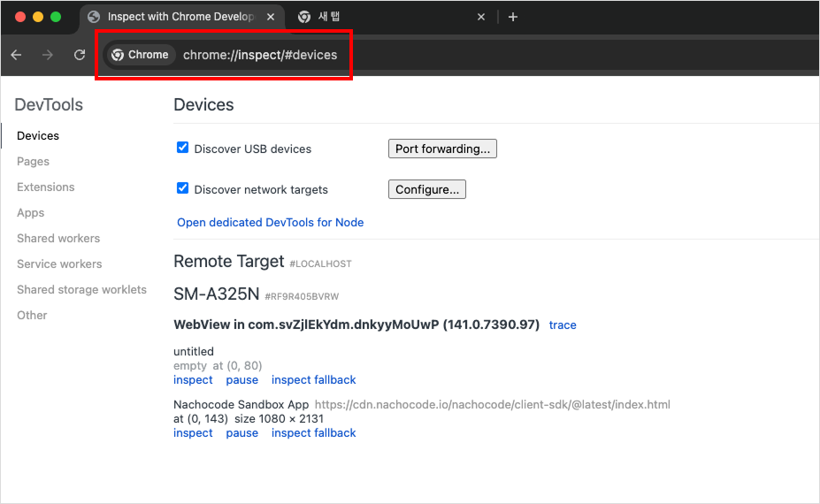Select the Inspect with Chrome Developer Tools tab
The width and height of the screenshot is (820, 504).
pos(181,17)
